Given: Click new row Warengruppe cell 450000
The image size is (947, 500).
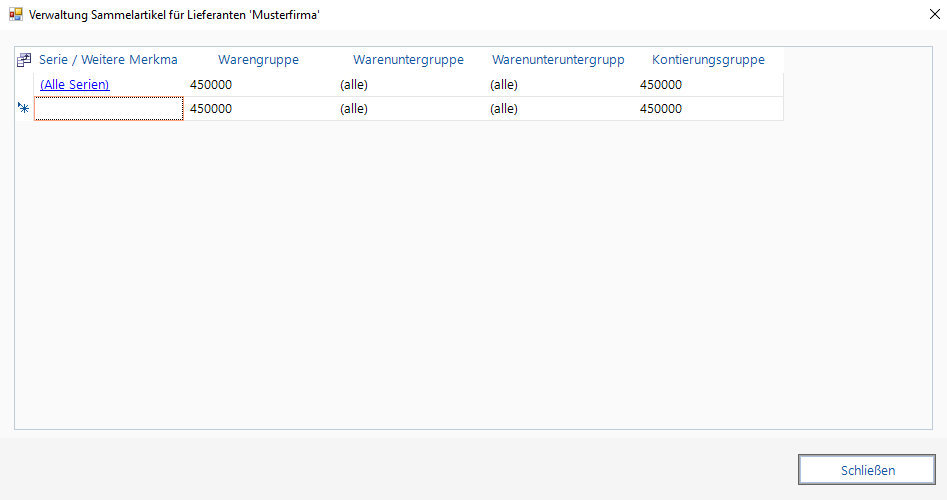Looking at the screenshot, I should point(258,109).
